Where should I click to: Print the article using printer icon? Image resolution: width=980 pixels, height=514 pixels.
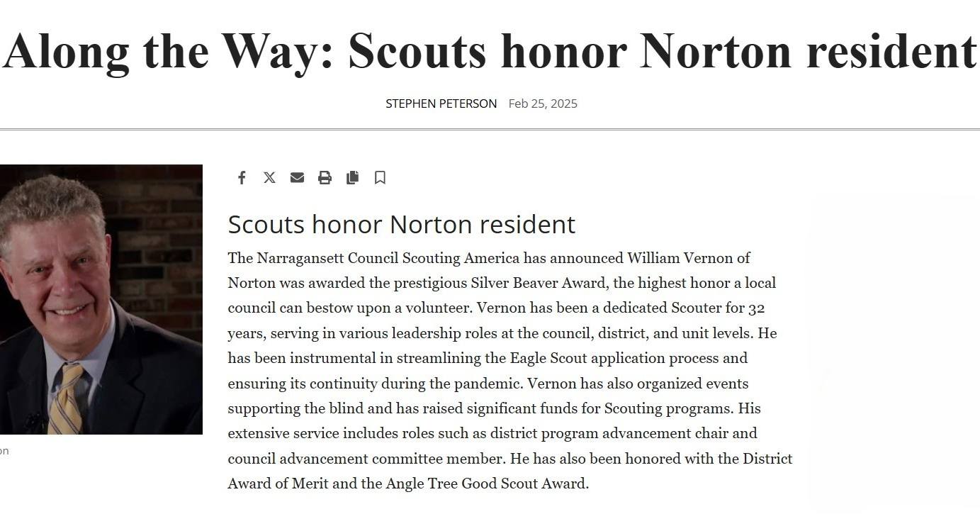pyautogui.click(x=325, y=177)
